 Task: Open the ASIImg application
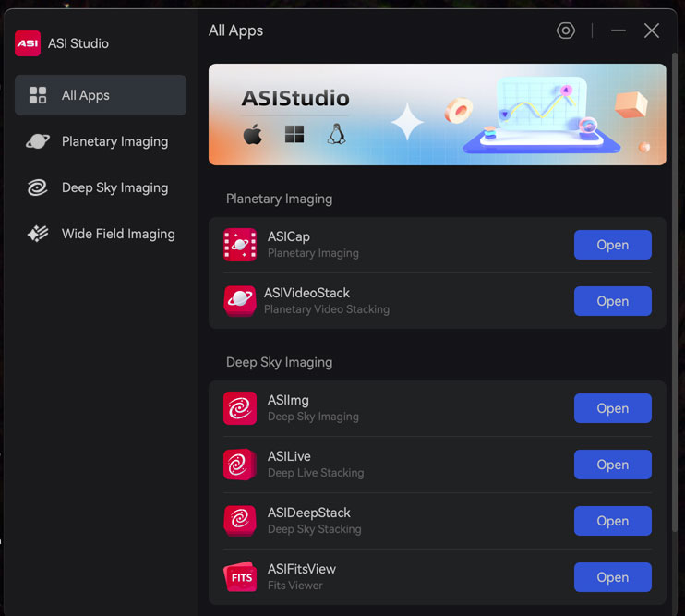612,408
